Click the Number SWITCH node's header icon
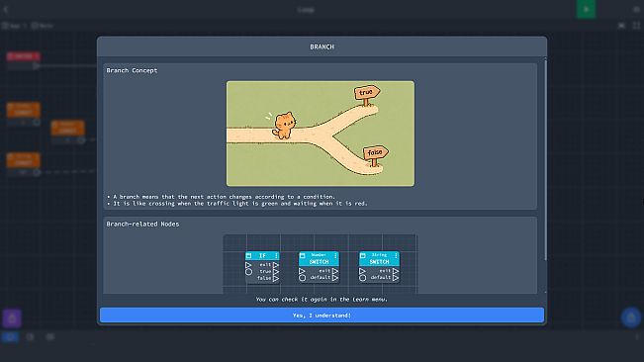This screenshot has width=644, height=362. (x=303, y=256)
